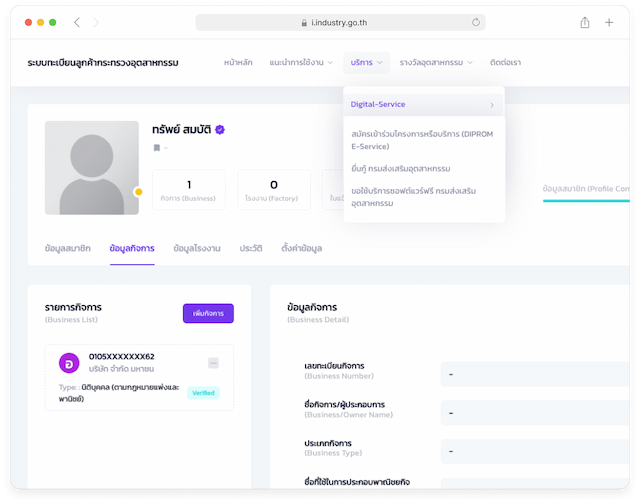Open the ตั้งค่าข้อมูล tab
Screen dimensions: 640x504
click(x=301, y=247)
